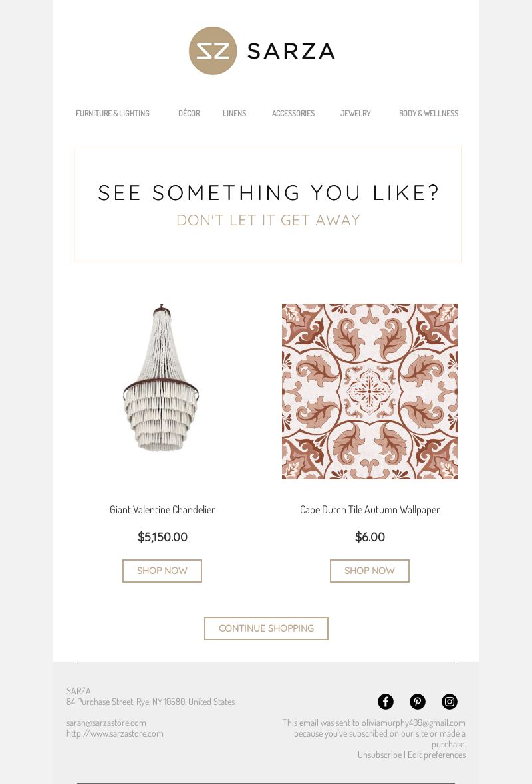Visit the Jewelry section
Screen dimensions: 532x784
click(356, 114)
